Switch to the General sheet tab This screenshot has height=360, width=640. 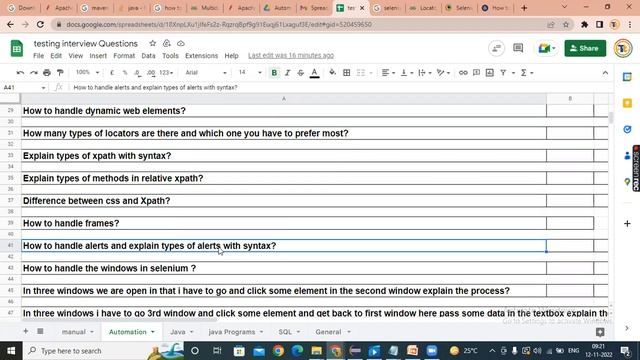[x=333, y=332]
